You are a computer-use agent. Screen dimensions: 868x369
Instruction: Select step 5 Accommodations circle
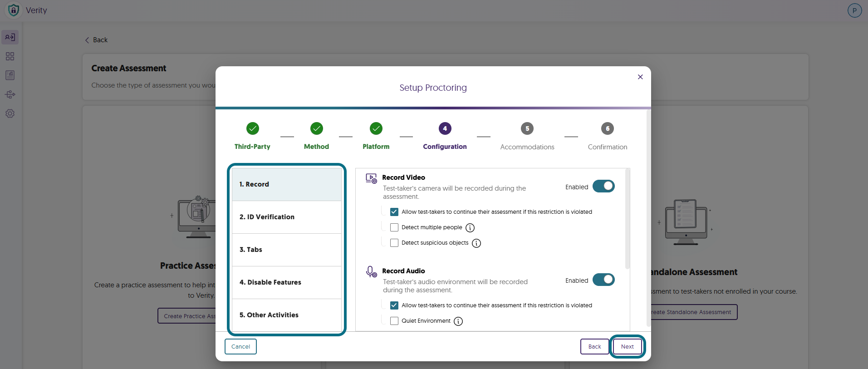pos(527,128)
